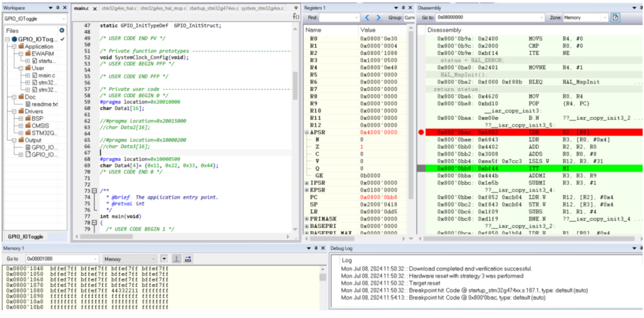Toggle mixed-mode source icon in Disassembly toolbar
The image size is (644, 318).
pos(615,18)
